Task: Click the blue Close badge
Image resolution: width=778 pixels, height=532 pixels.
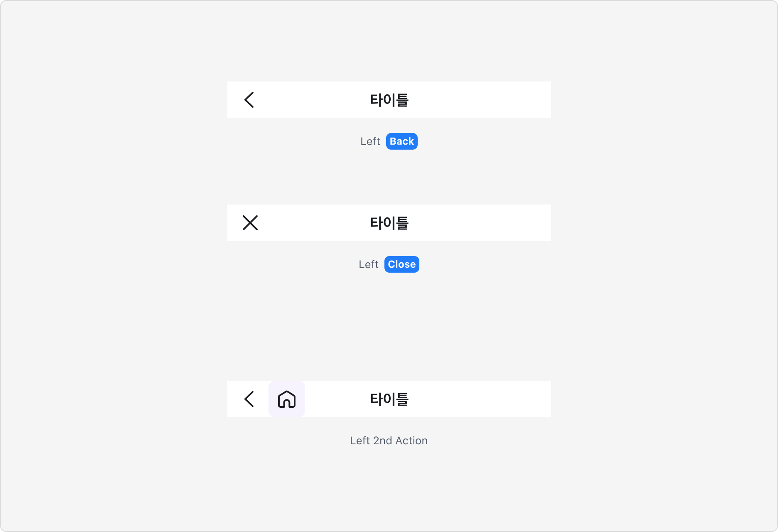Action: pyautogui.click(x=401, y=264)
